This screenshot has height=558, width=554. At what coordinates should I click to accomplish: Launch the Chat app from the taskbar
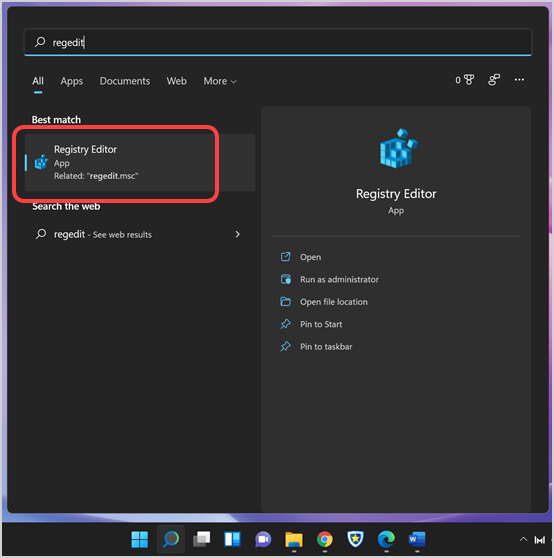[263, 539]
